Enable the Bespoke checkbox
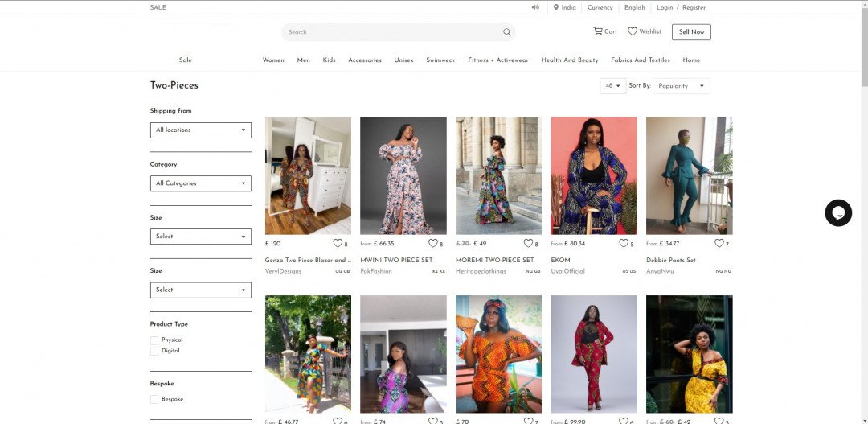Screen dimensions: 868x424 [154, 400]
